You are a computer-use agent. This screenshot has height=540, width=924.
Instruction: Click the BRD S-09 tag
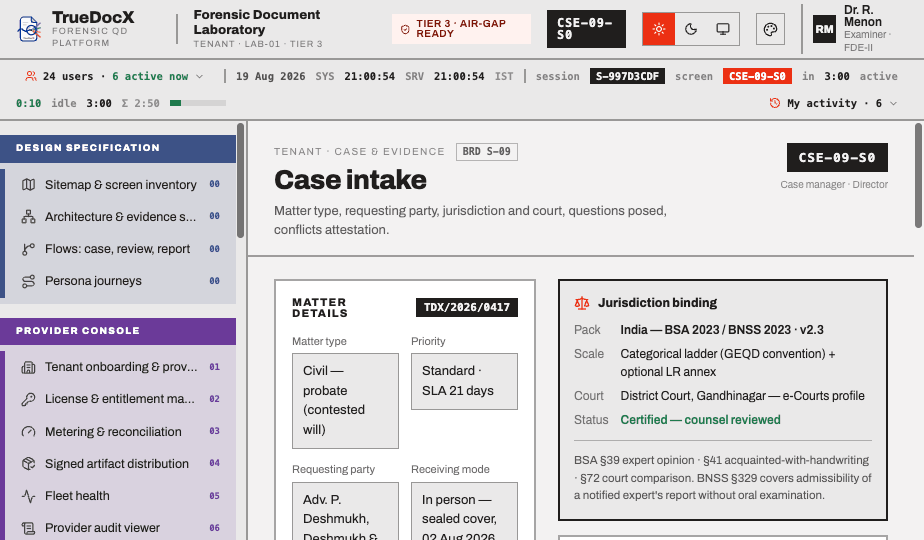pyautogui.click(x=487, y=152)
